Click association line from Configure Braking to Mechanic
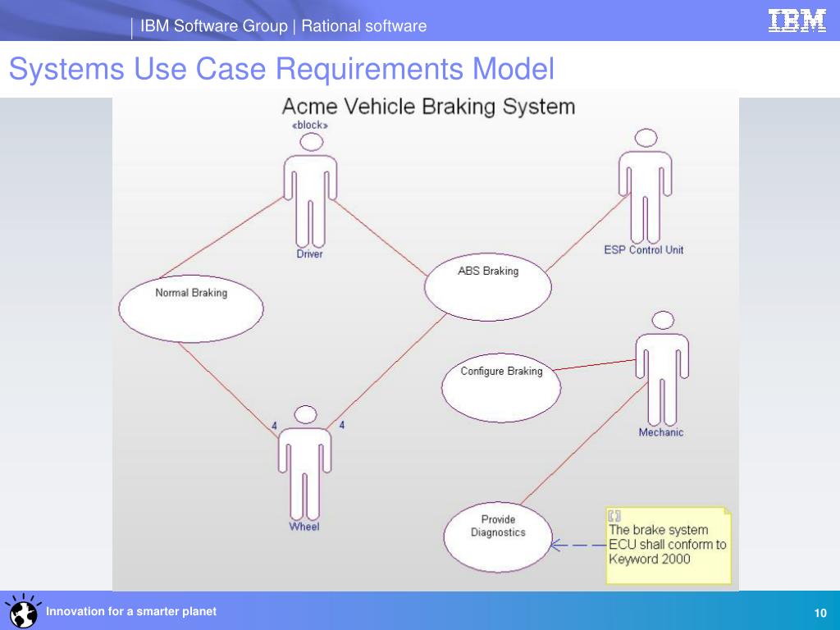Screen dimensions: 840x630 [x=595, y=365]
